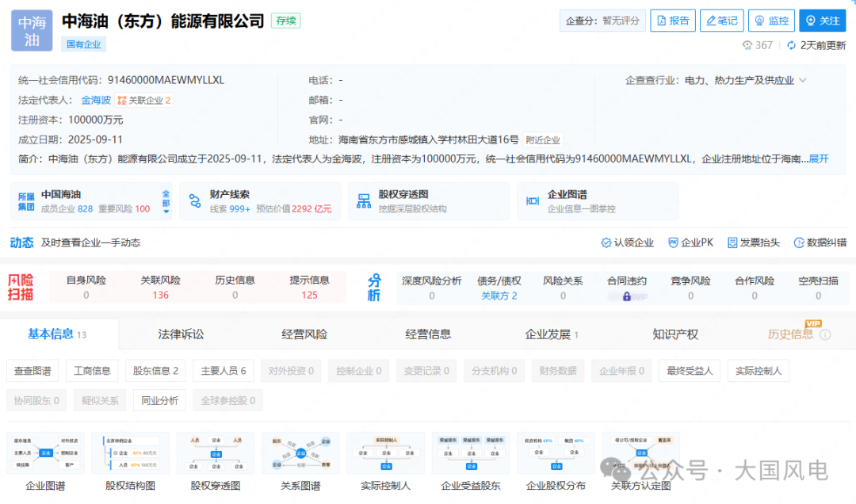Image resolution: width=856 pixels, height=504 pixels.
Task: Switch to the 法律诉讼 tab
Action: (181, 334)
